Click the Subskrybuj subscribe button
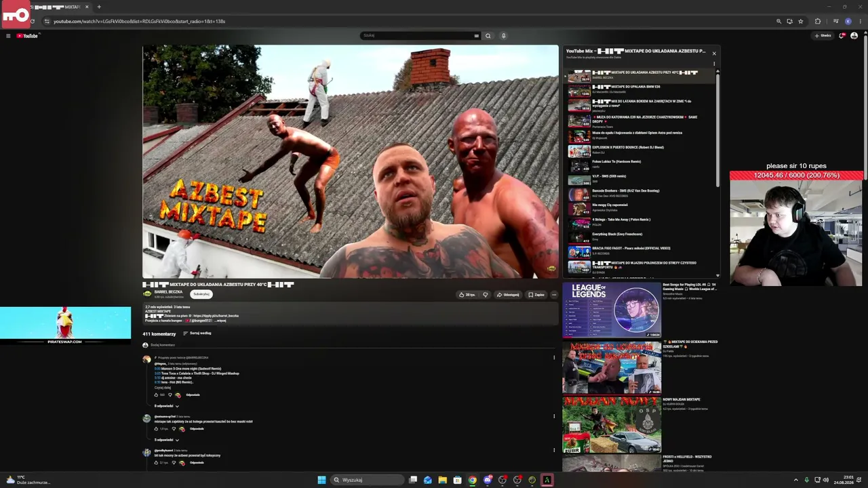 pyautogui.click(x=201, y=294)
